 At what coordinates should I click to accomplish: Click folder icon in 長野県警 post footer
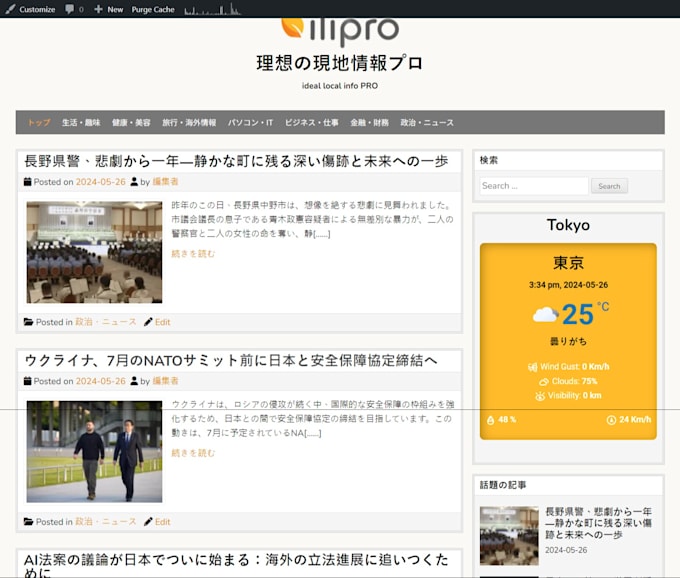29,322
